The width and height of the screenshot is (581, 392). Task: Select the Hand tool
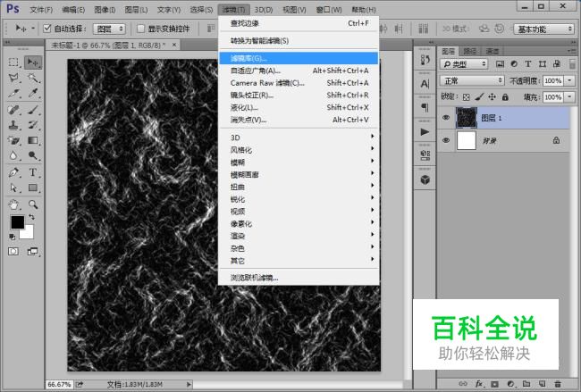point(13,204)
